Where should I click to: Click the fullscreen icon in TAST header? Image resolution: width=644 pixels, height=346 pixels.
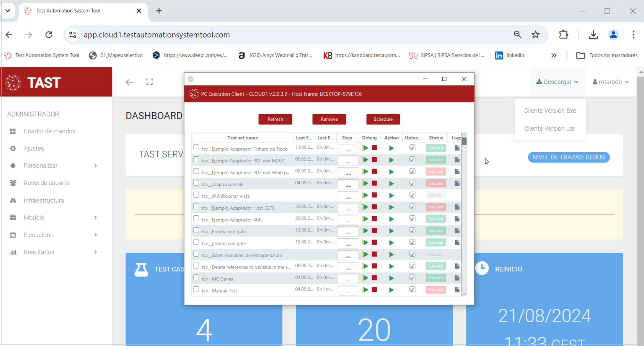(150, 82)
